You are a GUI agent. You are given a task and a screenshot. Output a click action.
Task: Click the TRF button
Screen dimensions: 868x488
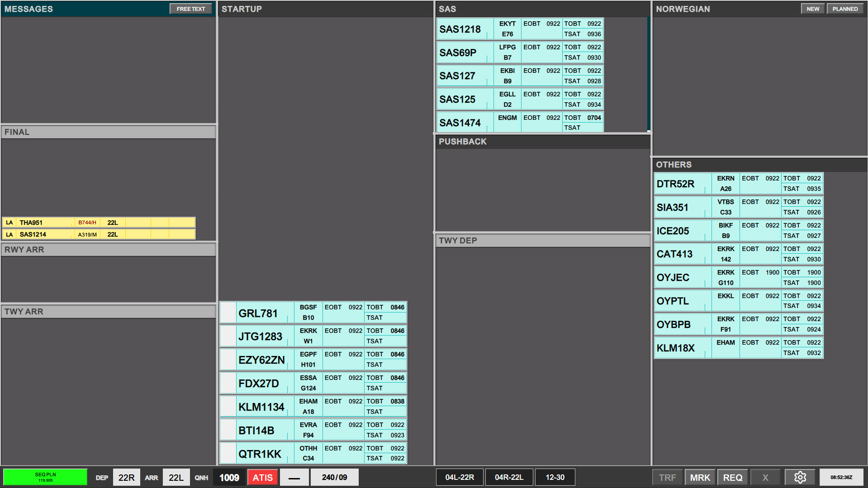coord(667,477)
